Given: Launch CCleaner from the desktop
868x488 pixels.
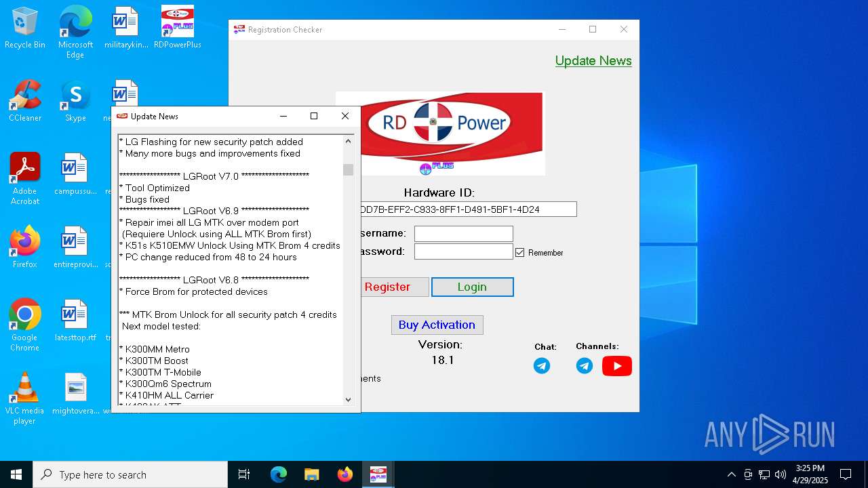Looking at the screenshot, I should [25, 101].
